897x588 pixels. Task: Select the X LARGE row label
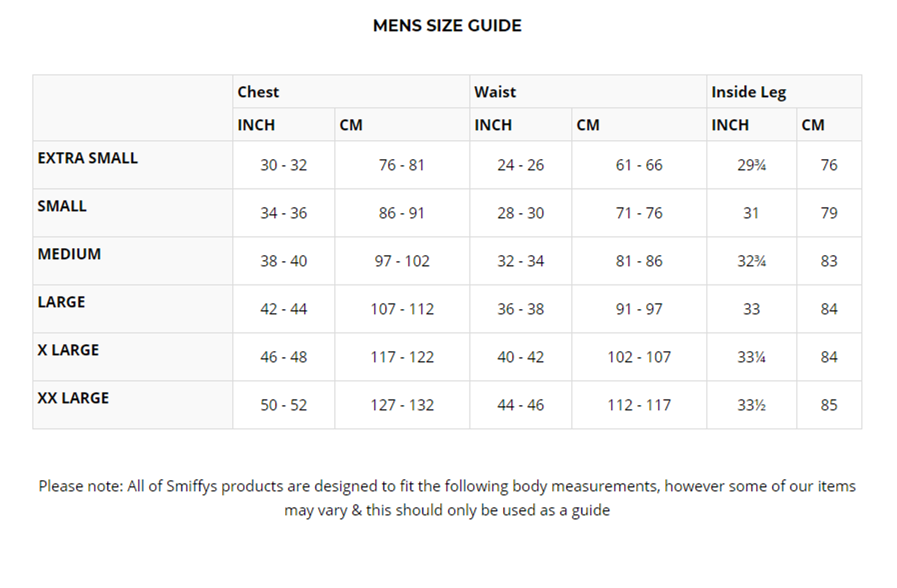69,350
